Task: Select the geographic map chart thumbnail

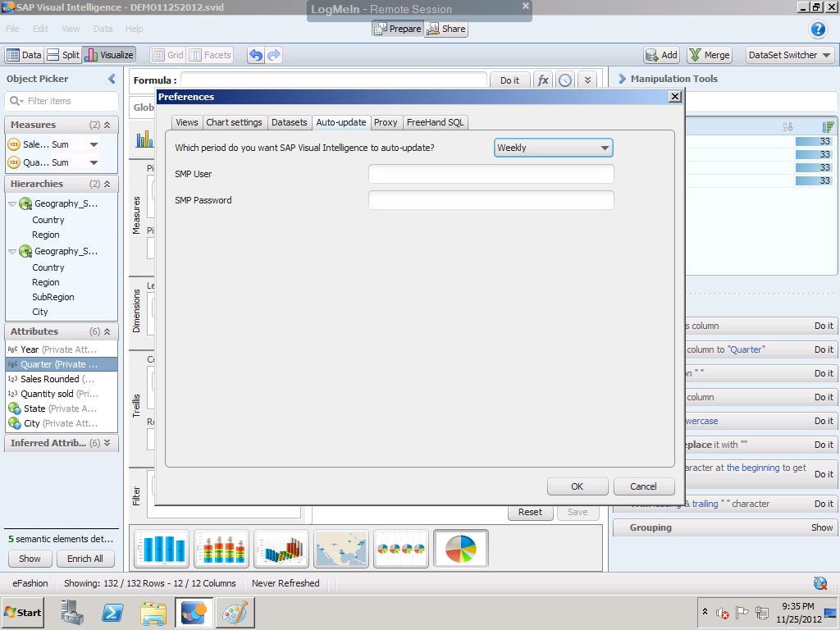Action: point(340,549)
